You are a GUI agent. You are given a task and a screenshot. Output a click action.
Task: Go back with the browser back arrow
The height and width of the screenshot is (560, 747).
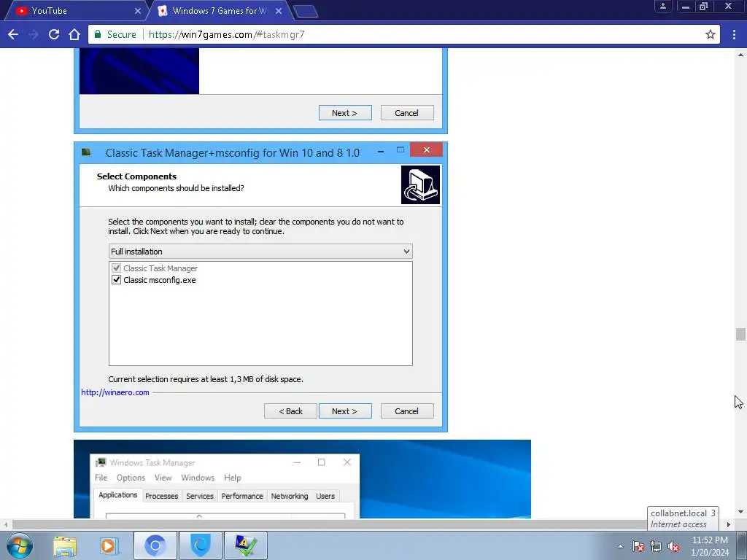[13, 34]
